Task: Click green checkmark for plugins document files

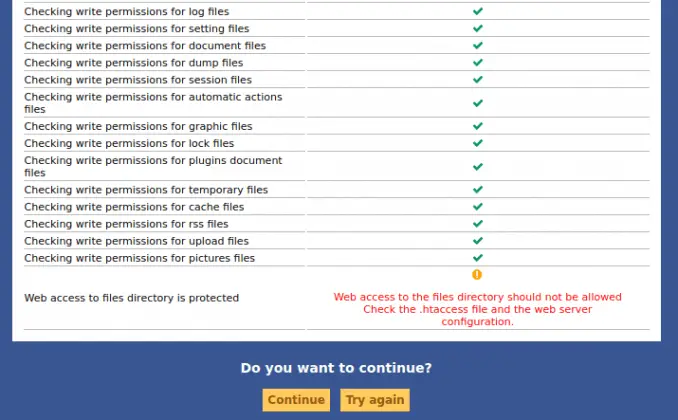Action: pos(478,167)
